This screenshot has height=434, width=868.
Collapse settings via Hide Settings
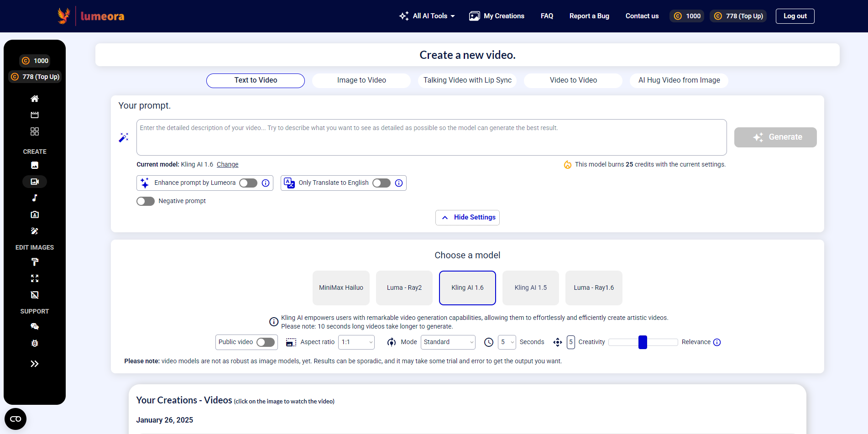(x=467, y=218)
